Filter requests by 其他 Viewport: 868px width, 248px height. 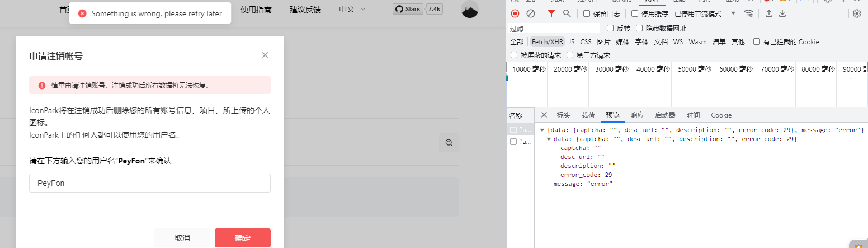[x=738, y=41]
